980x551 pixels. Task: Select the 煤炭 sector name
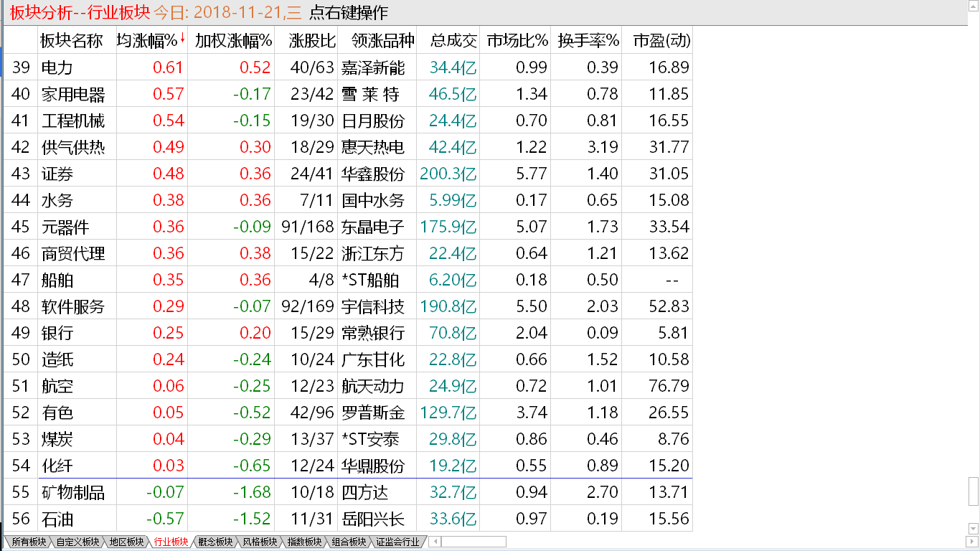point(57,439)
